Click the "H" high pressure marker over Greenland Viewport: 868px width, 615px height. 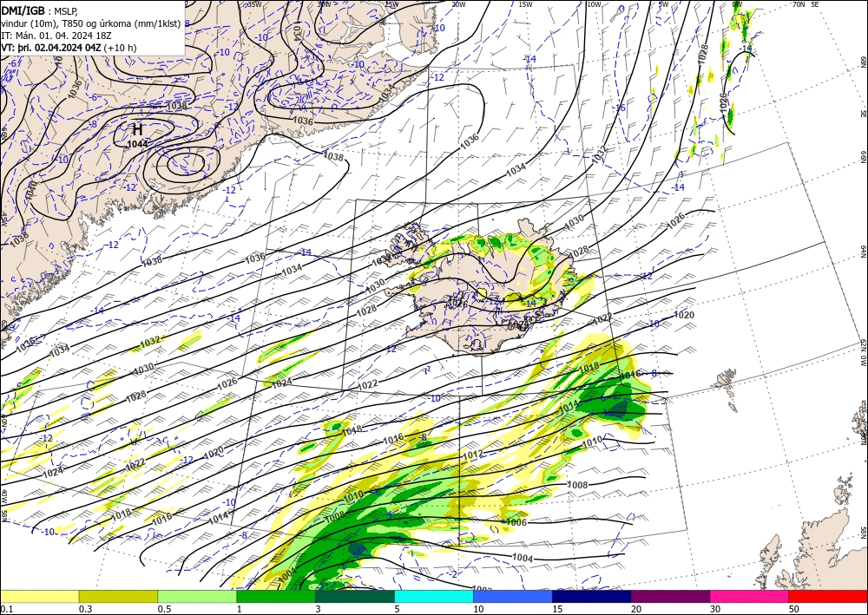[138, 130]
